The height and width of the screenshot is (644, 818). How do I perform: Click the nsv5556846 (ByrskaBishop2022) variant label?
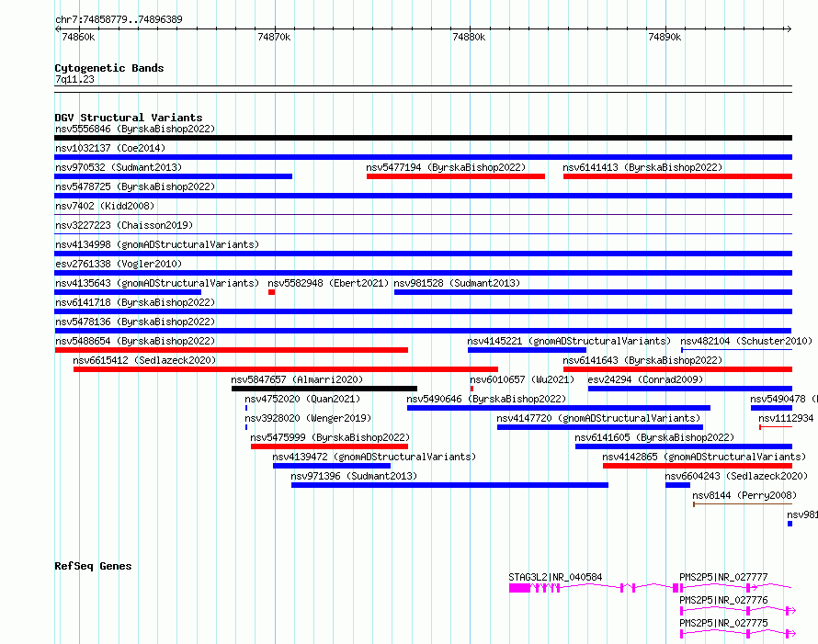[x=135, y=129]
